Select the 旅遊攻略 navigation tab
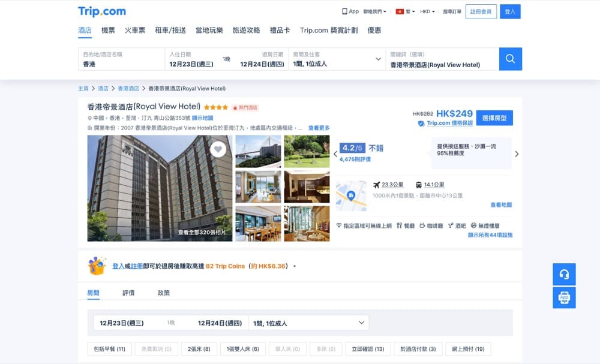600x364 pixels. pyautogui.click(x=247, y=30)
